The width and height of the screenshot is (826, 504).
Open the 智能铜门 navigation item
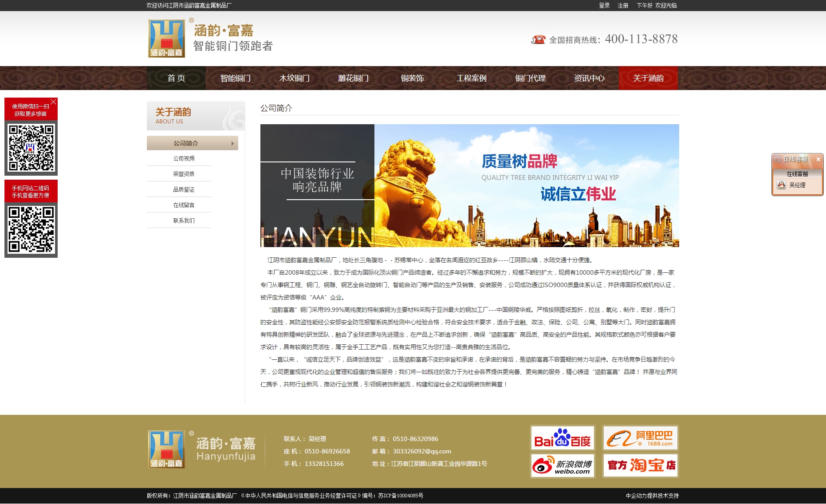click(235, 78)
